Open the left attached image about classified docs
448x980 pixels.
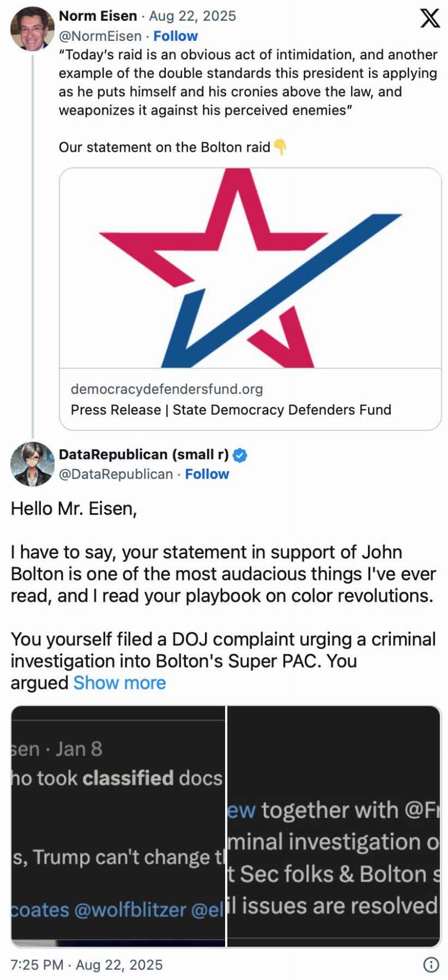coord(118,827)
